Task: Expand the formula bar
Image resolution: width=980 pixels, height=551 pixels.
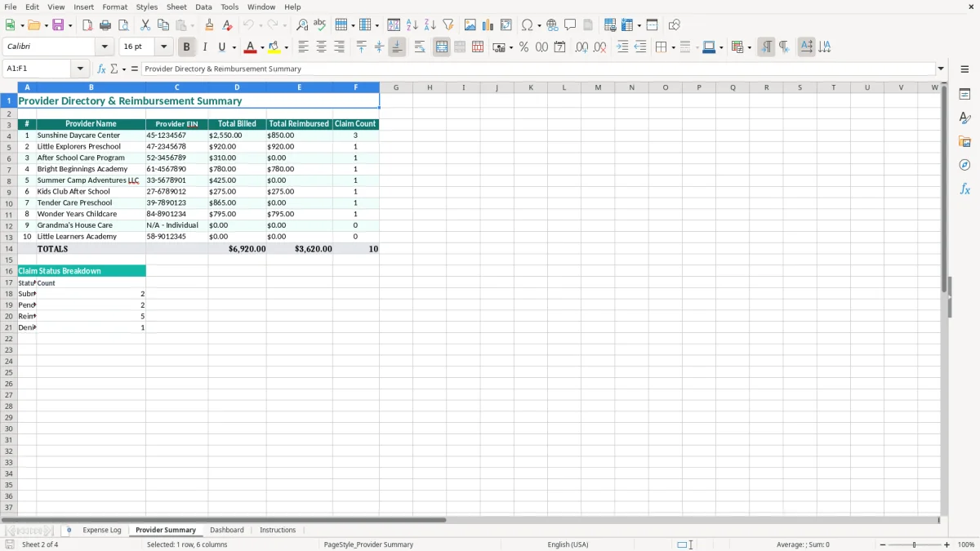Action: (942, 69)
